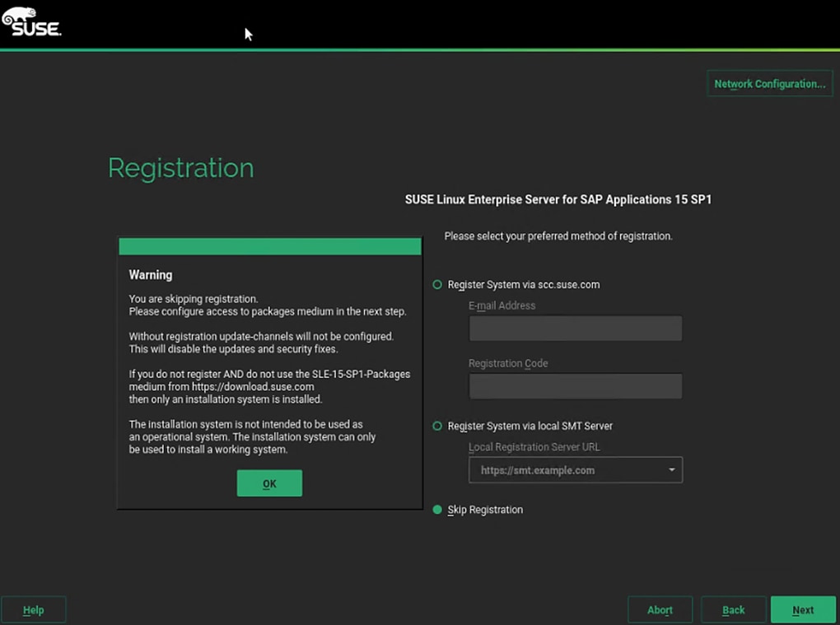Open the Help button
The width and height of the screenshot is (840, 625).
(x=33, y=609)
